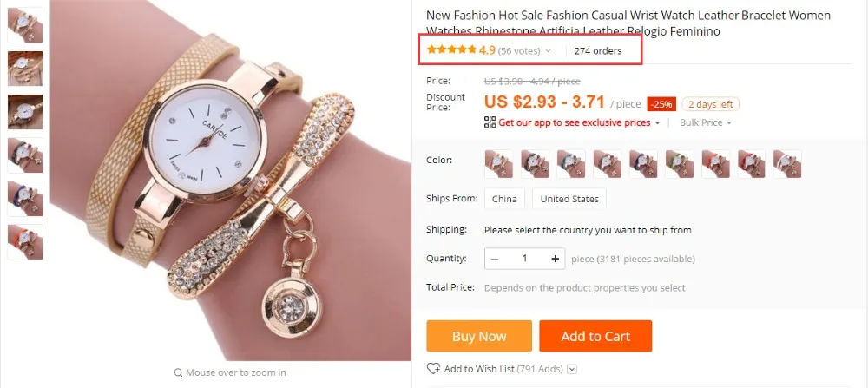Select the top product thumbnail
This screenshot has width=868, height=388.
(x=24, y=24)
